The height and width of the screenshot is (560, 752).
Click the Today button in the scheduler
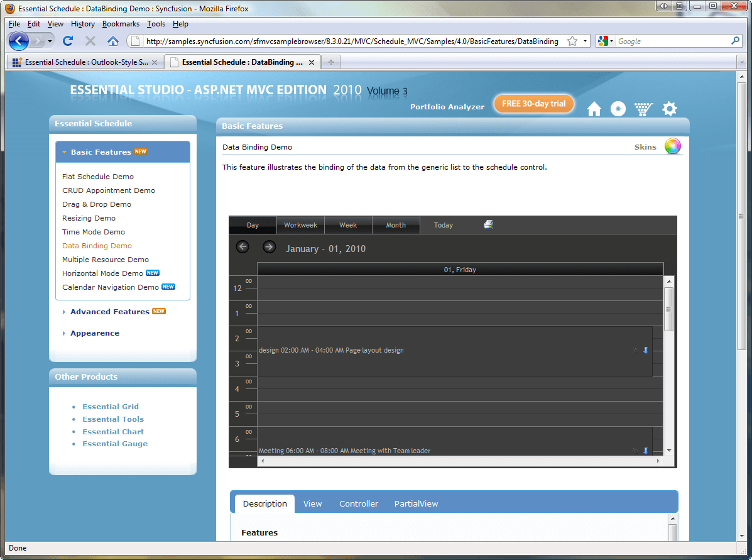click(x=443, y=224)
